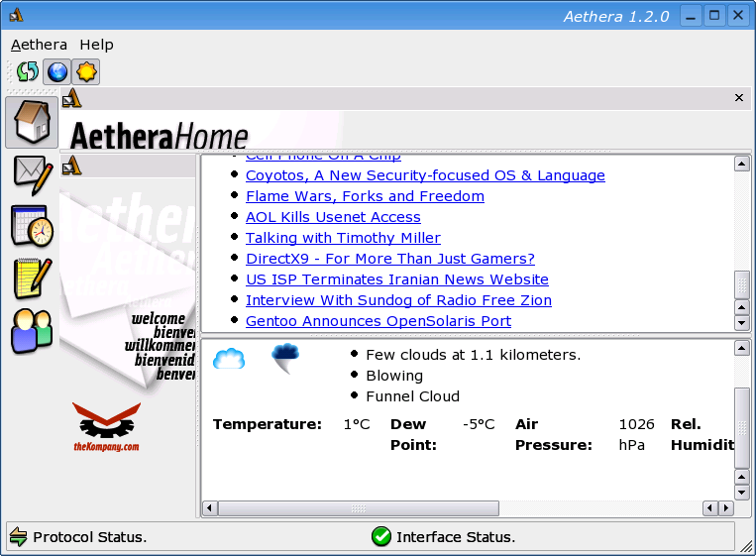756x556 pixels.
Task: Click the Protocol Status arrows icon
Action: [x=18, y=537]
